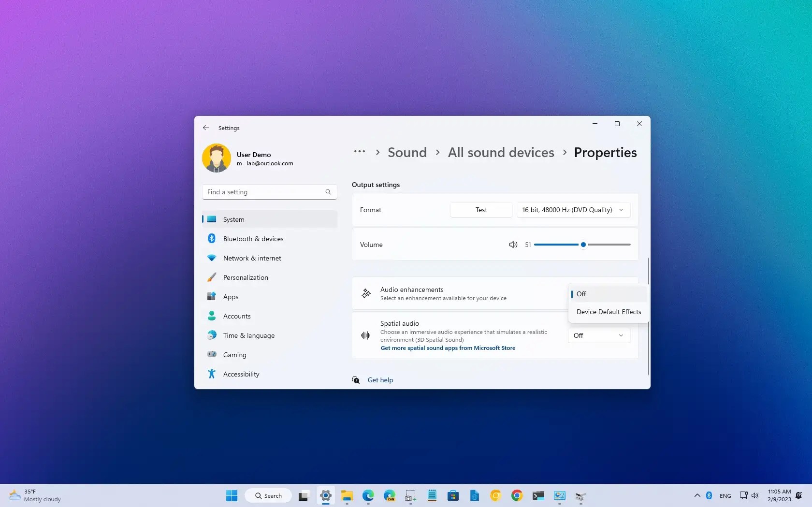Mute output by clicking the volume speaker icon
The width and height of the screenshot is (812, 507).
pyautogui.click(x=513, y=245)
